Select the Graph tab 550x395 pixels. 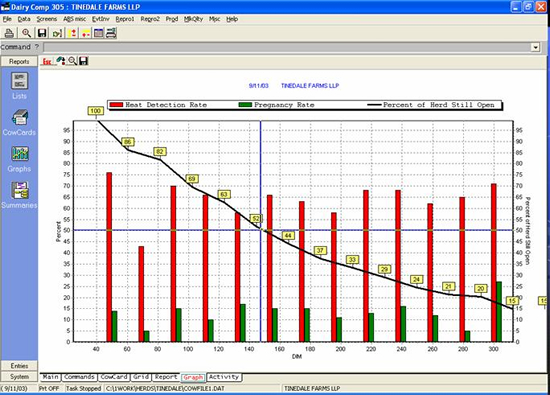[x=193, y=377]
